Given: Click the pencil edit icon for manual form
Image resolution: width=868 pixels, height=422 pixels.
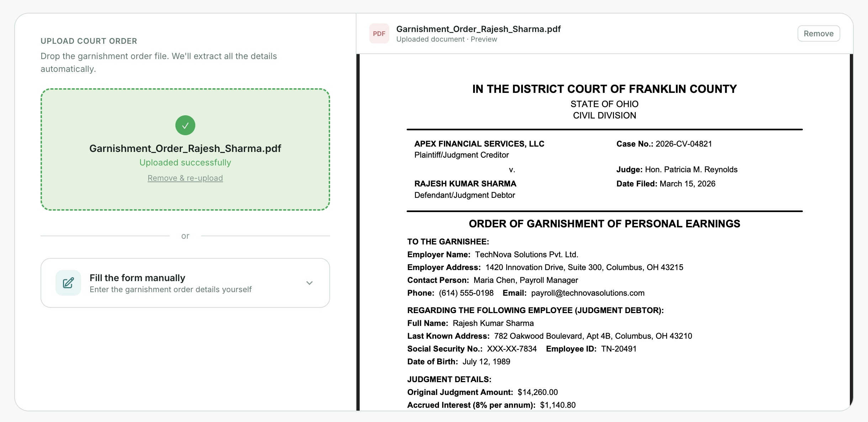Looking at the screenshot, I should point(68,283).
